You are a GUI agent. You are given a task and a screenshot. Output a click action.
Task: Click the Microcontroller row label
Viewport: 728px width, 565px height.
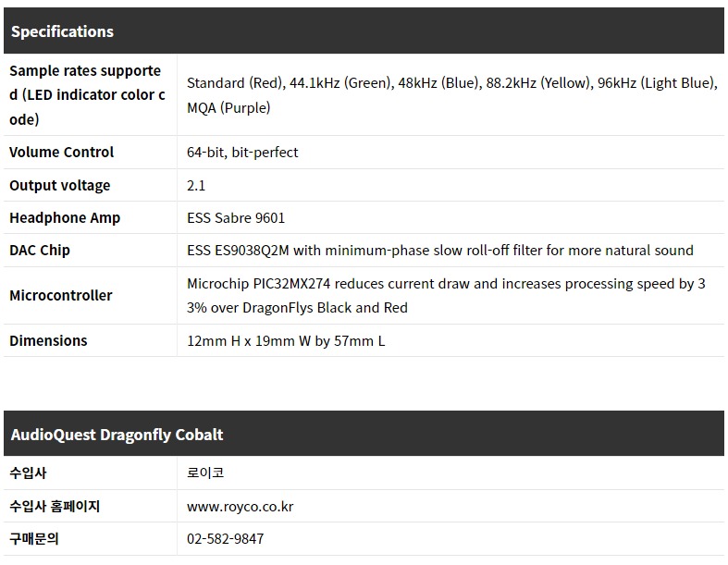tap(60, 295)
